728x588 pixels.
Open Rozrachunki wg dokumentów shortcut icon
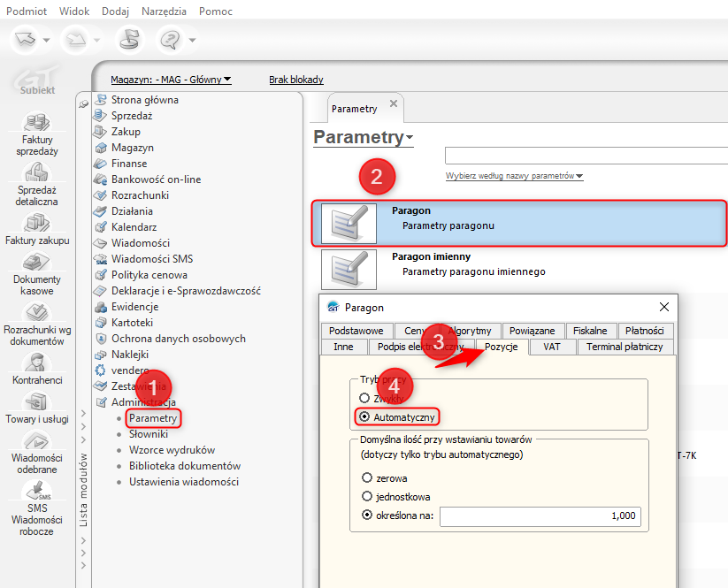click(x=36, y=312)
